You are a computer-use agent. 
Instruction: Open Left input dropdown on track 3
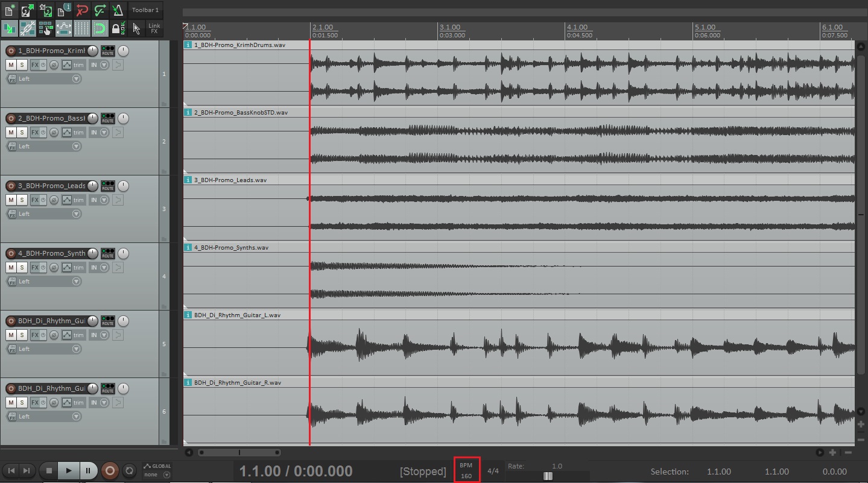click(x=44, y=213)
